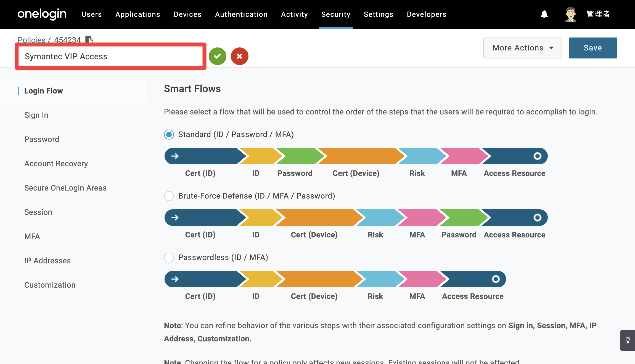Select Standard (ID / Password / MFA) flow
Screen dimensions: 635x364
click(x=169, y=135)
